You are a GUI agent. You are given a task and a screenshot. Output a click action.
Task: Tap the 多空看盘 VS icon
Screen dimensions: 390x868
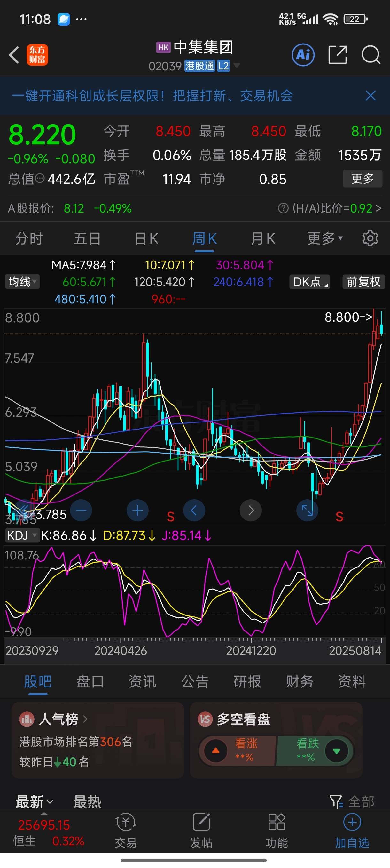click(205, 719)
